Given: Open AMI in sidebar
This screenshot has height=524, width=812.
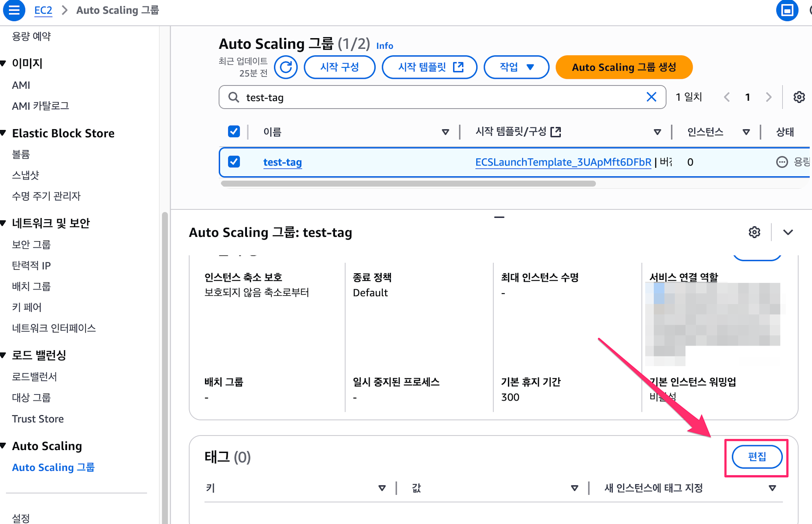Looking at the screenshot, I should click(x=21, y=85).
